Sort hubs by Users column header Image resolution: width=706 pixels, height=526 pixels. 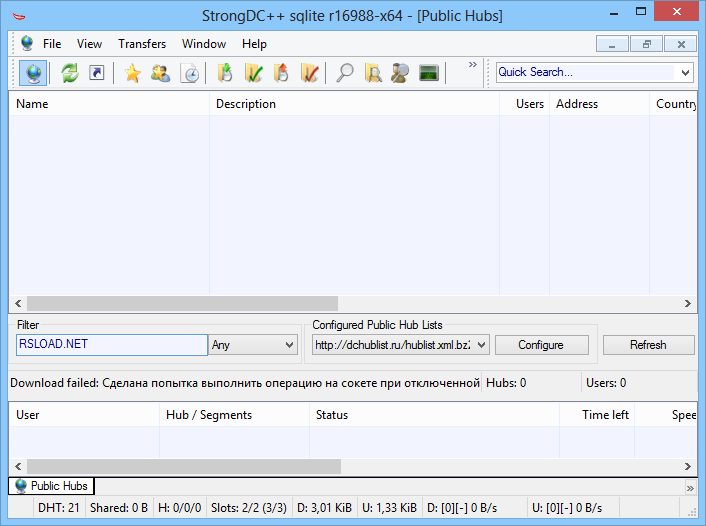point(525,104)
